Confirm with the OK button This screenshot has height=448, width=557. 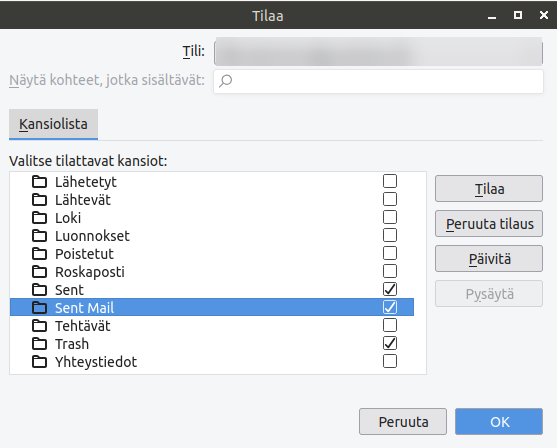[499, 422]
